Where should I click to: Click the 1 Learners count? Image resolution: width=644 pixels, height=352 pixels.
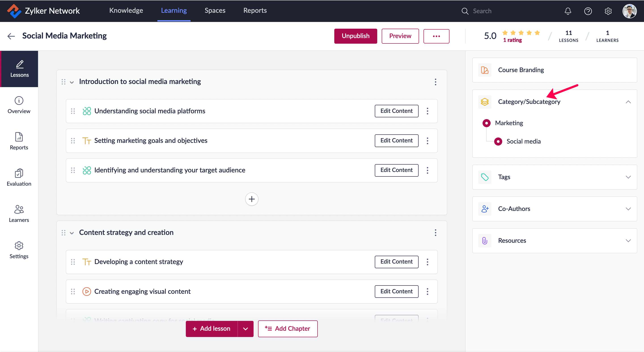click(607, 36)
